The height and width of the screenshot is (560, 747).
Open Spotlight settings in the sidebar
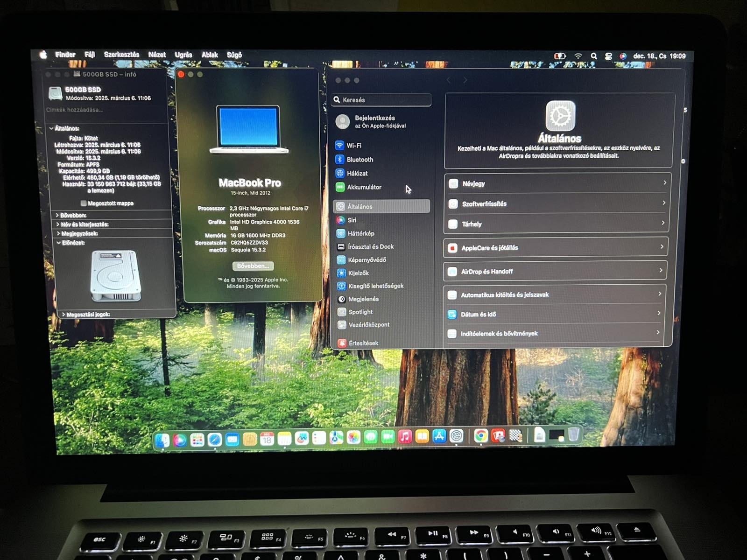[x=360, y=312]
